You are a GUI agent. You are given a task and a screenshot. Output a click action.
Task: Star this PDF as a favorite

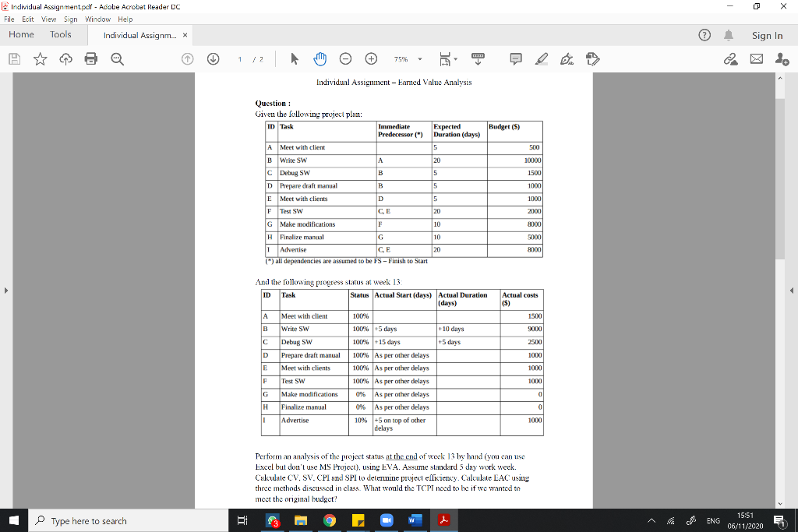pyautogui.click(x=41, y=58)
